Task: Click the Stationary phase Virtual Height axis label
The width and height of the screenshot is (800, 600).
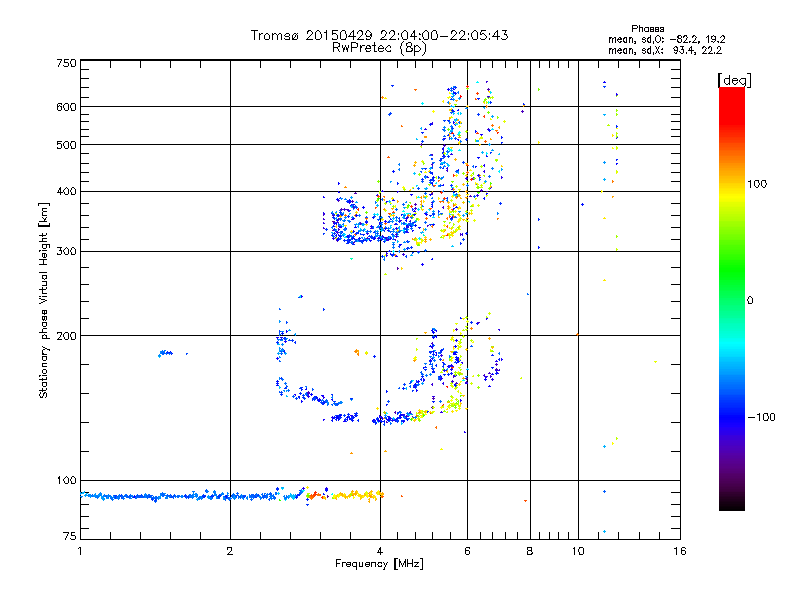Action: pyautogui.click(x=44, y=300)
